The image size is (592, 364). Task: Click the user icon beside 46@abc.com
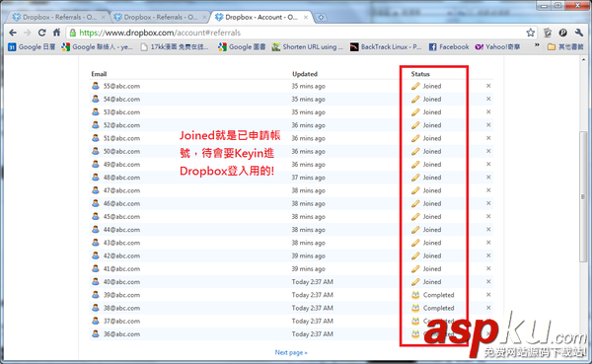(96, 203)
